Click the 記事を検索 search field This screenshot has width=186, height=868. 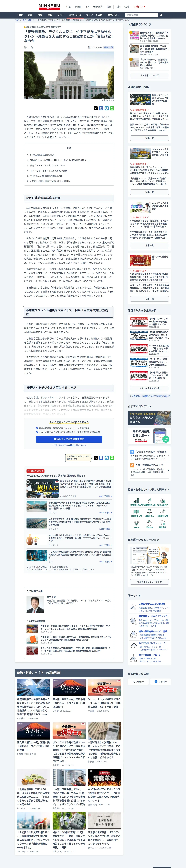141,15
